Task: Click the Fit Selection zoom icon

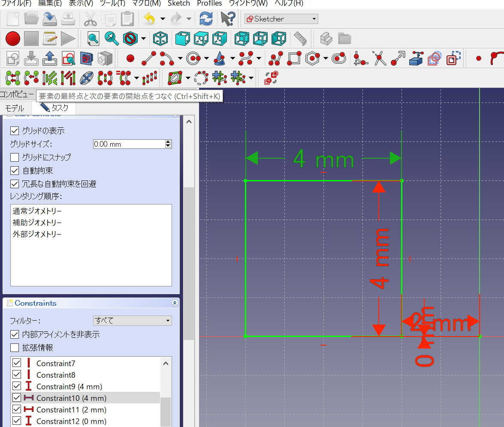Action: click(x=112, y=39)
